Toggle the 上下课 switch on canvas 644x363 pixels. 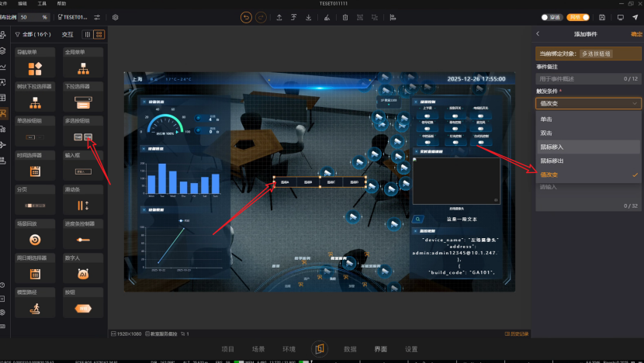click(428, 116)
